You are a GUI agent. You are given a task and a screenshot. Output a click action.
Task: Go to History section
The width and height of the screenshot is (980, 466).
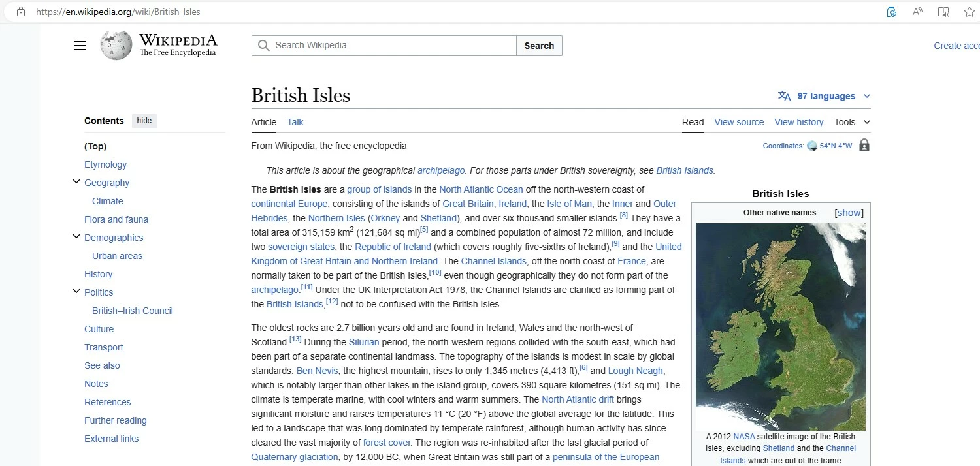(98, 274)
